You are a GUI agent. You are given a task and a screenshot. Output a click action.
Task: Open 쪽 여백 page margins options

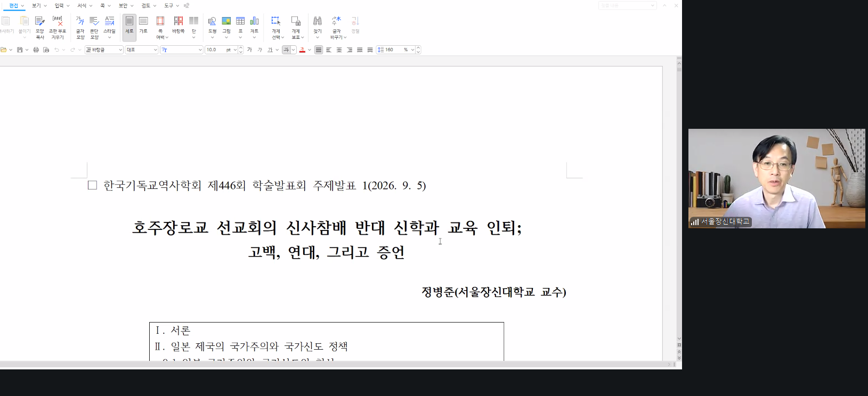pyautogui.click(x=160, y=27)
